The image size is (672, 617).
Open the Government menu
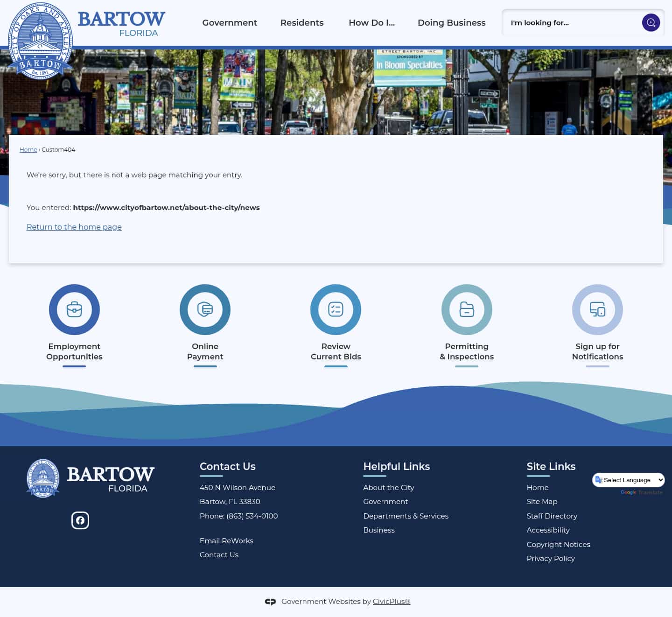click(229, 22)
